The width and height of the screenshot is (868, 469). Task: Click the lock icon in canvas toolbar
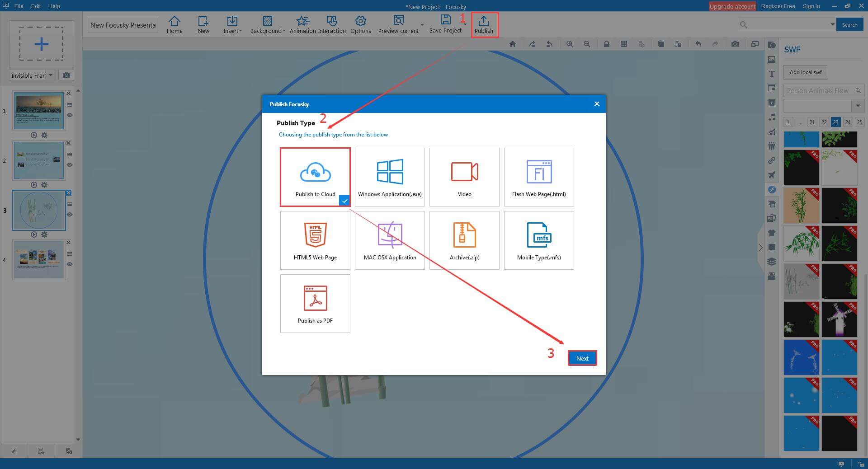click(x=607, y=44)
